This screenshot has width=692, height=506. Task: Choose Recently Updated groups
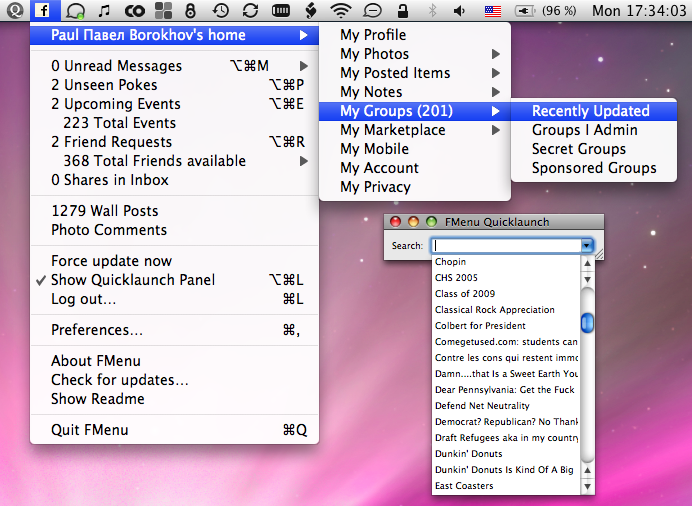(594, 111)
